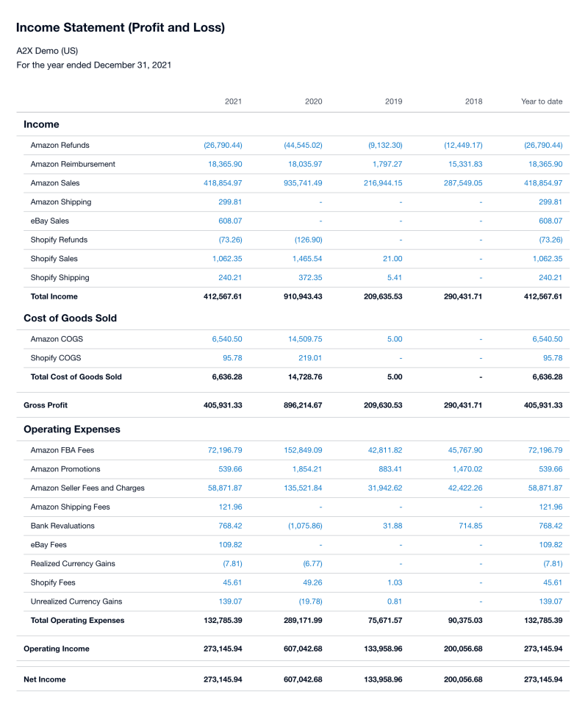Select the Year to date column header
This screenshot has width=588, height=703.
coord(542,101)
